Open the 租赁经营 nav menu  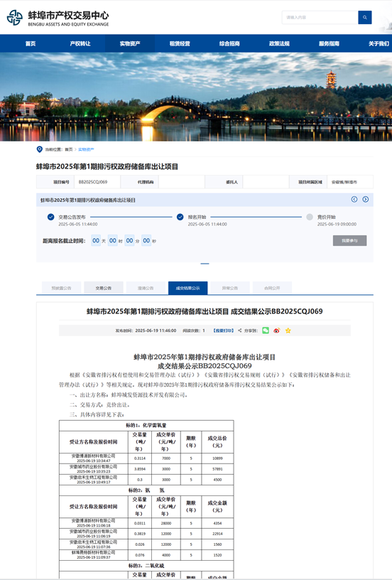[x=180, y=43]
